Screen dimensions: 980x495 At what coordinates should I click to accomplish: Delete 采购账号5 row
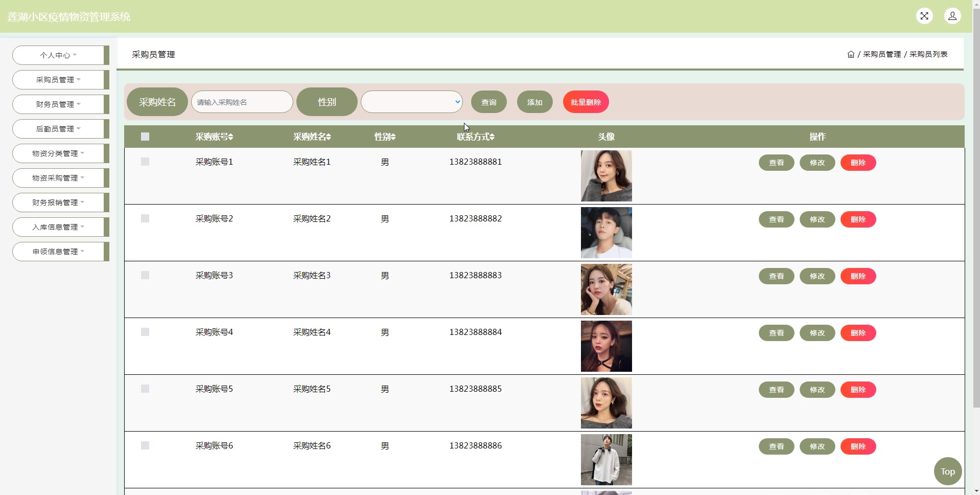pyautogui.click(x=858, y=390)
